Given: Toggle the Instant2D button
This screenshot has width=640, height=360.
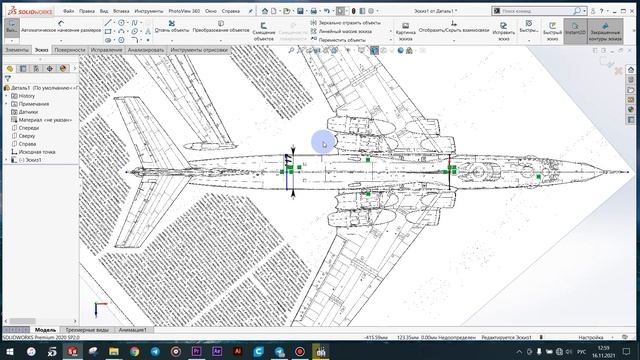Looking at the screenshot, I should (x=576, y=31).
